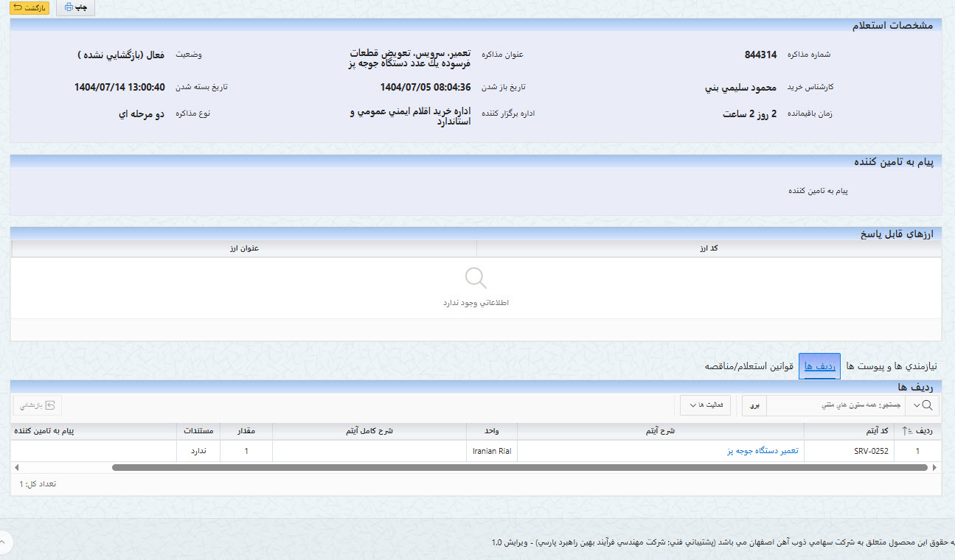Sort by the كد آيتم column header
Viewport: 955px width, 560px height.
848,431
